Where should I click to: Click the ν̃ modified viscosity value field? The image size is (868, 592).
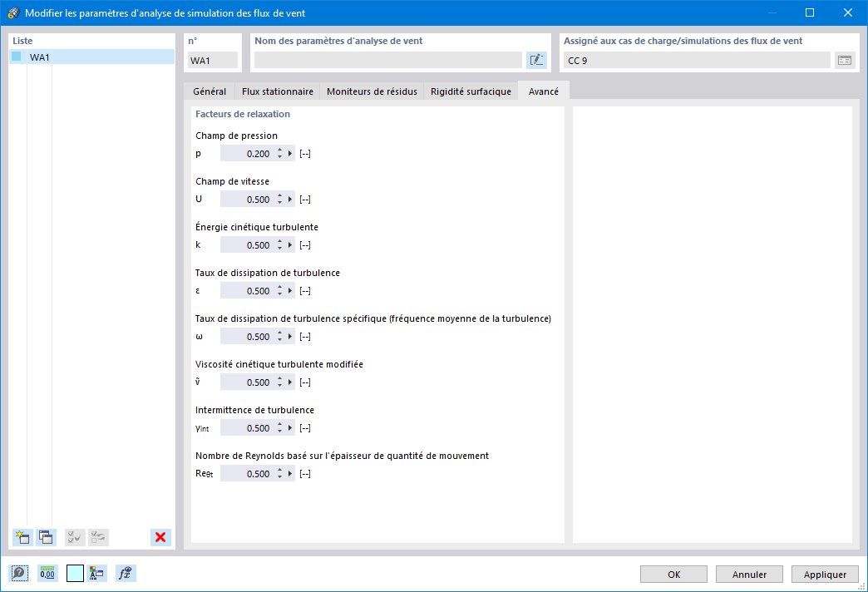246,382
